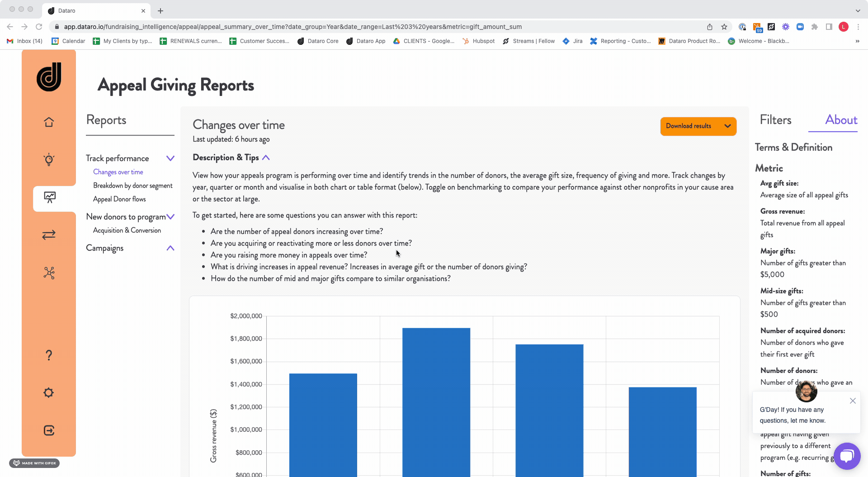Open the Acquisition & Conversion report
The image size is (868, 477).
tap(127, 230)
